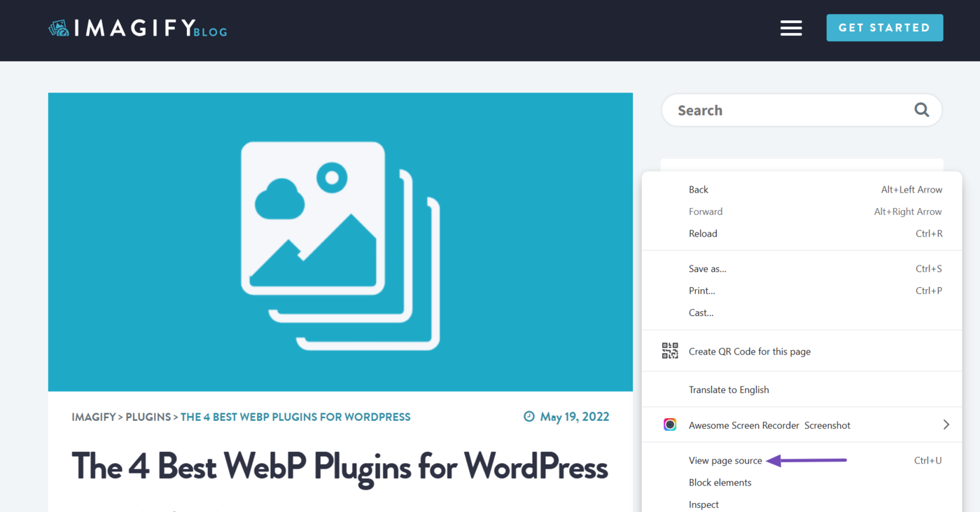
Task: Open the Plugins breadcrumb link
Action: pyautogui.click(x=148, y=417)
